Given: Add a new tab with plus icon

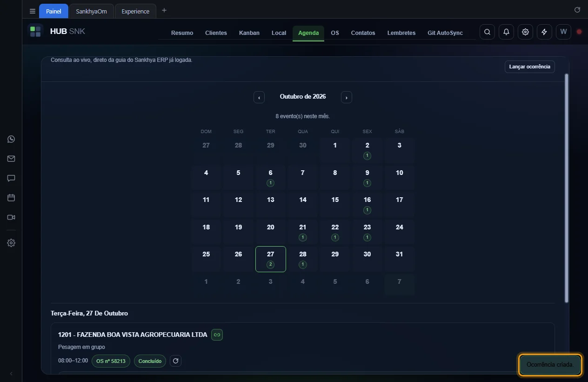Looking at the screenshot, I should 164,11.
